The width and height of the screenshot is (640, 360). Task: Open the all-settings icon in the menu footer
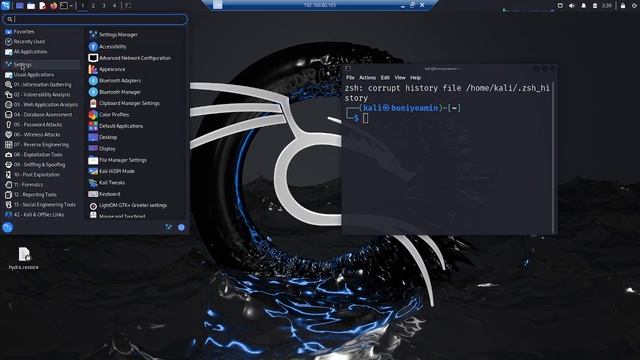(x=169, y=227)
